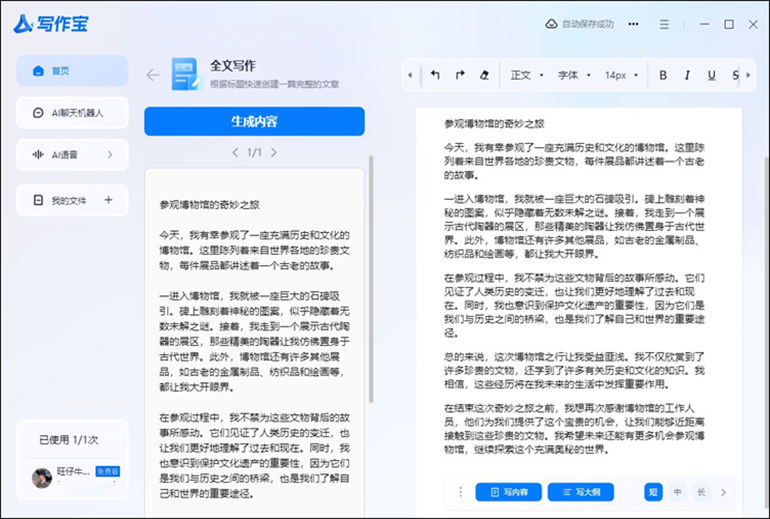Go back with the left arrow
The width and height of the screenshot is (770, 519).
153,75
